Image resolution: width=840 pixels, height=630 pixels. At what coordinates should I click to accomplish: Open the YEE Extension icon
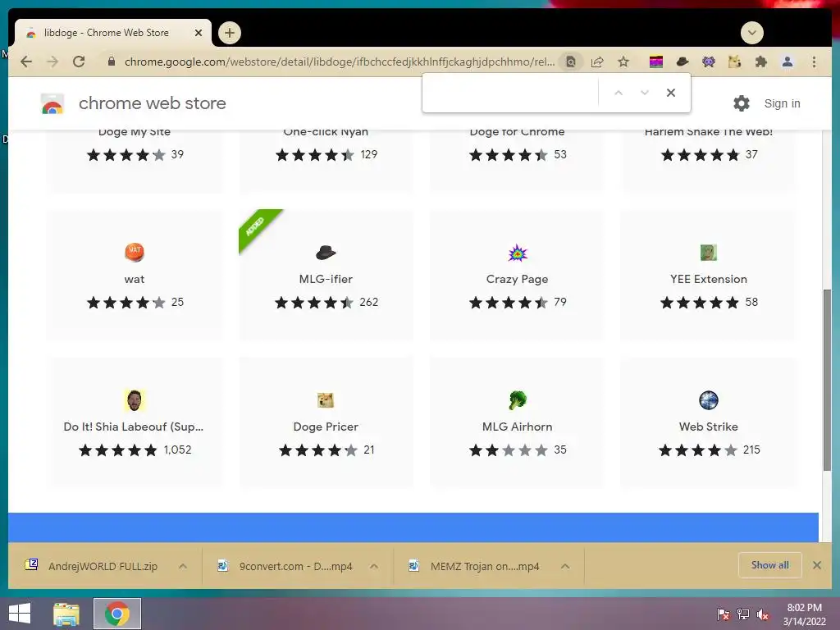tap(708, 253)
